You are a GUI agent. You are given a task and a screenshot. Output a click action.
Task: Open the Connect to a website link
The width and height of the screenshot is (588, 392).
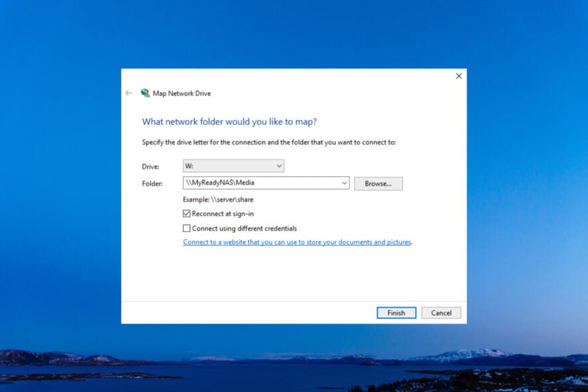297,243
